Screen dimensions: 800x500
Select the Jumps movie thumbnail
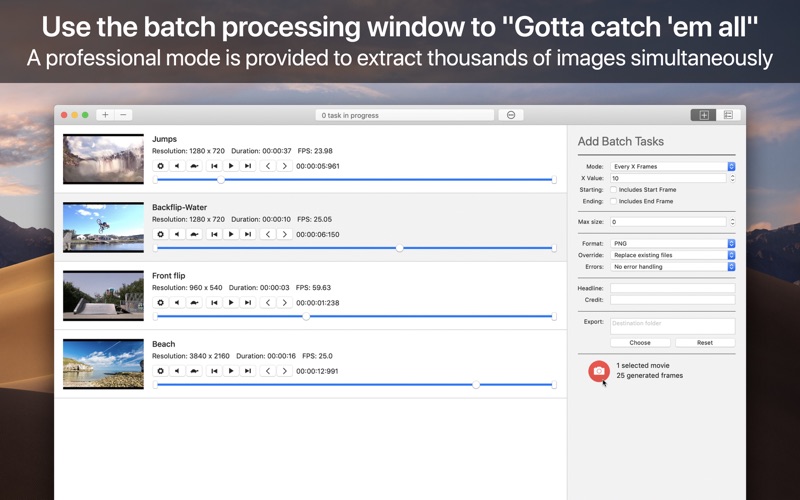[104, 159]
